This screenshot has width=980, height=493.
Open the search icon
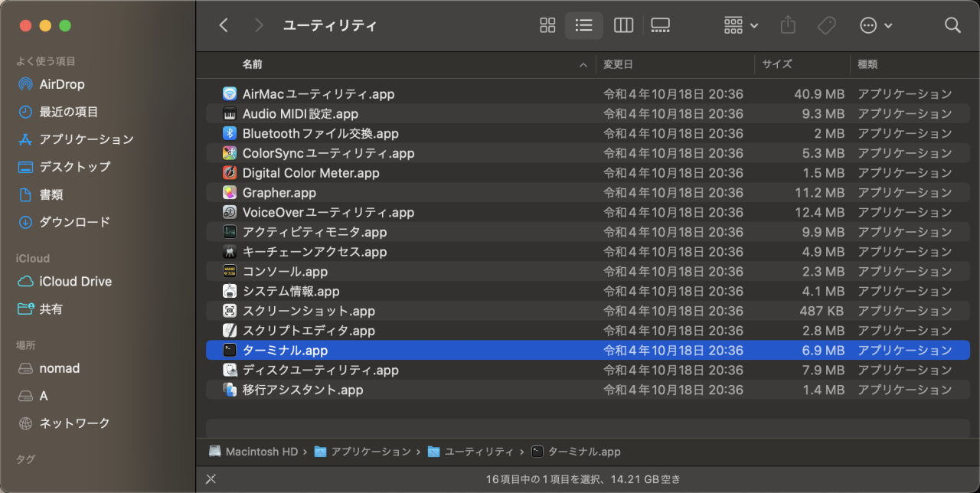[952, 25]
